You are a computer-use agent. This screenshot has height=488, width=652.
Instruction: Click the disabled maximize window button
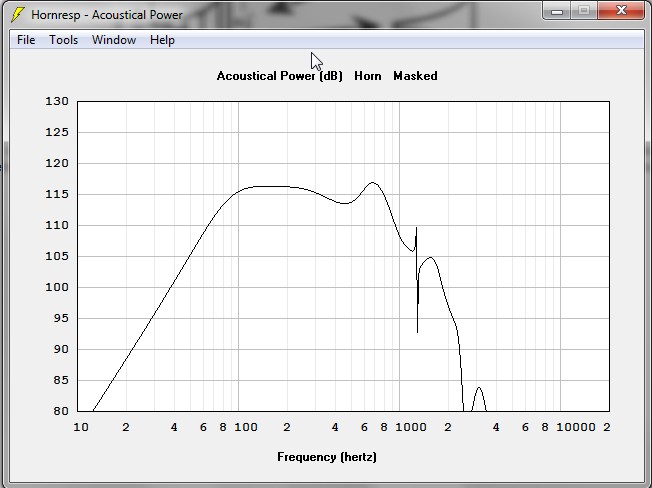coord(584,10)
